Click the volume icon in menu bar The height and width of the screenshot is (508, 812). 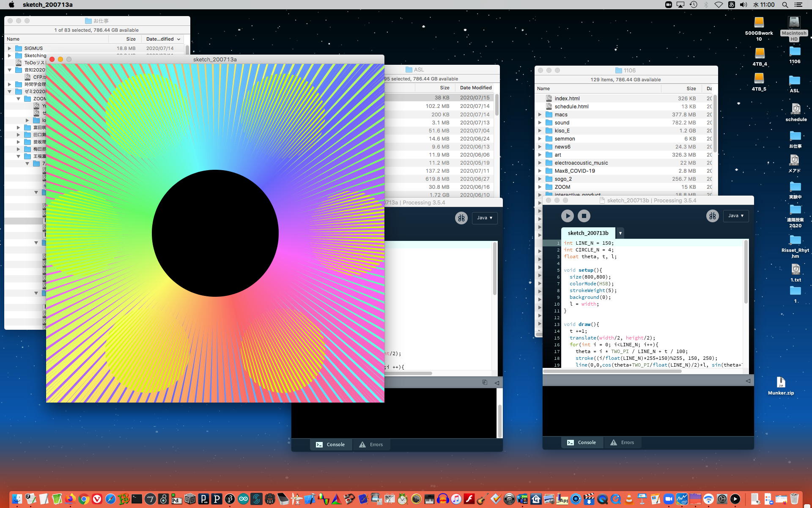tap(743, 5)
